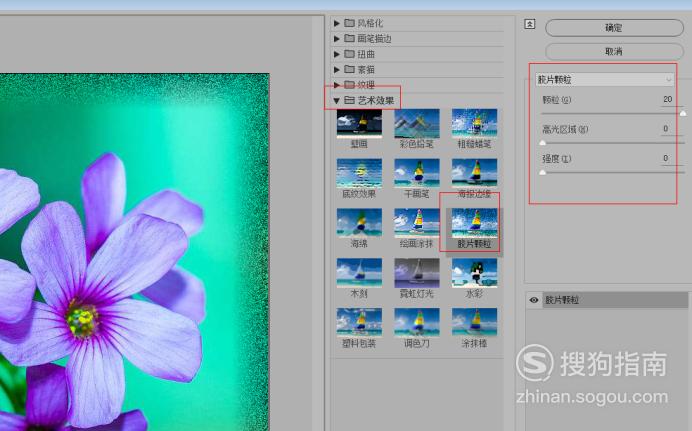This screenshot has width=692, height=431.
Task: Expand the 纹理 folder triangle
Action: 337,85
